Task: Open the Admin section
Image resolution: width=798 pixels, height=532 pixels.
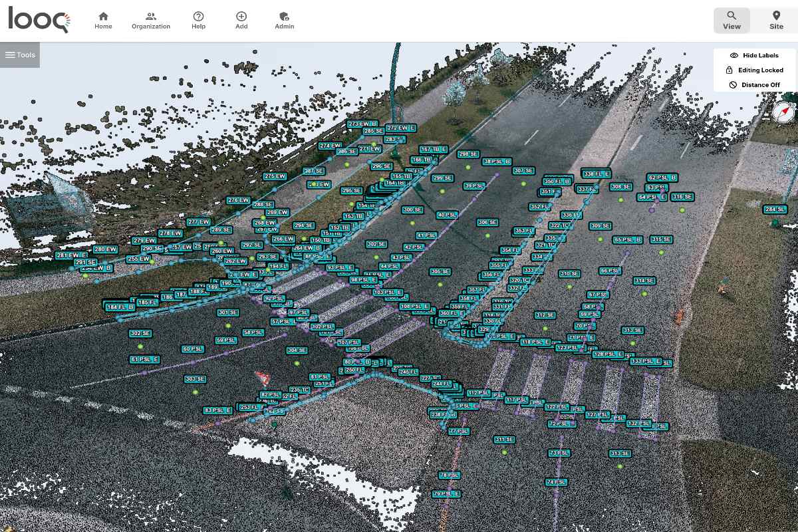Action: (284, 20)
